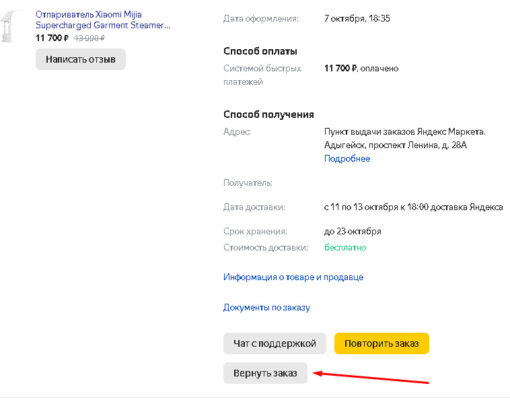This screenshot has width=510, height=400.
Task: Click the payment status 11 700 ₽, оплачено
Action: click(361, 68)
